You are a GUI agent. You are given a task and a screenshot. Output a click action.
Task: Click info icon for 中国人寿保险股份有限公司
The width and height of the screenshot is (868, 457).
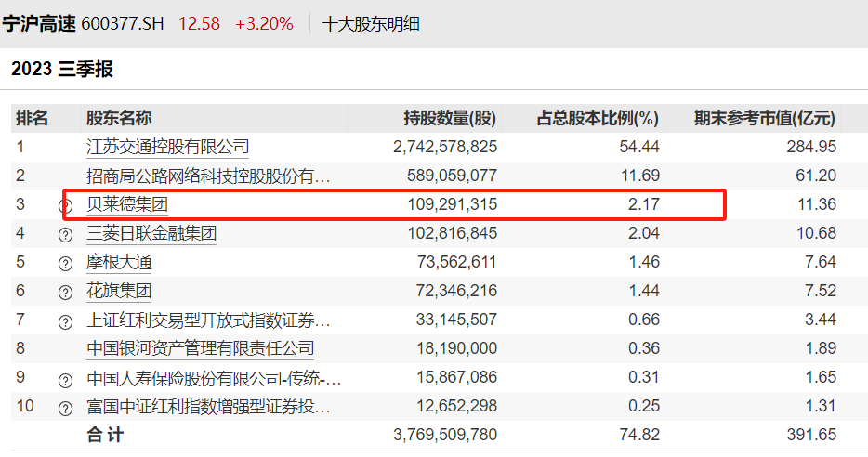click(x=65, y=380)
